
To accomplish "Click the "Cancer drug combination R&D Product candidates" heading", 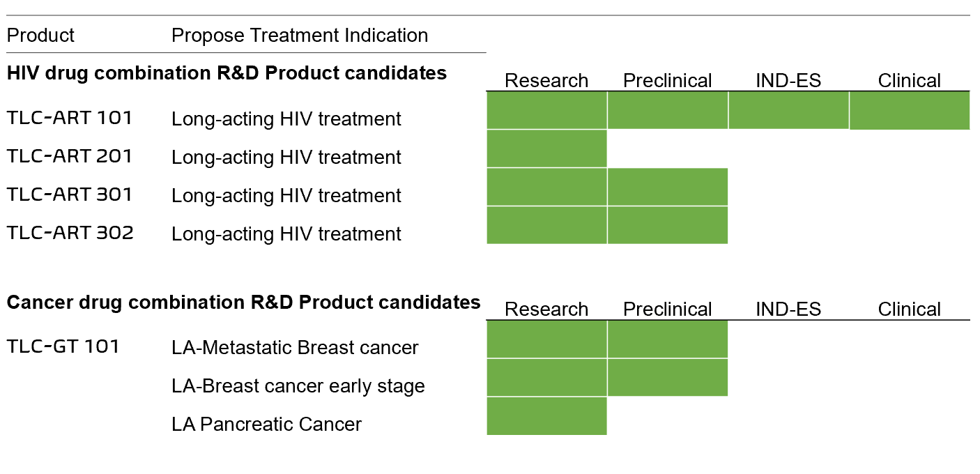I will [243, 303].
